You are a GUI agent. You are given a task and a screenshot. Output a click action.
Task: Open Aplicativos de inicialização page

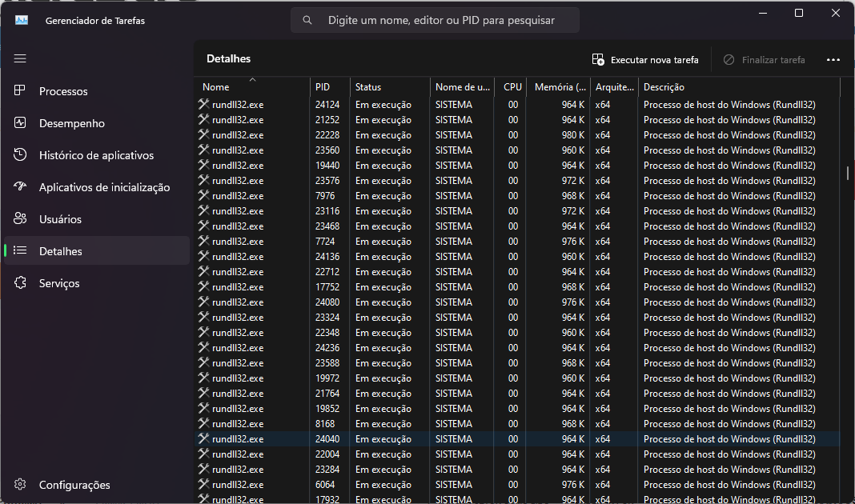coord(97,187)
